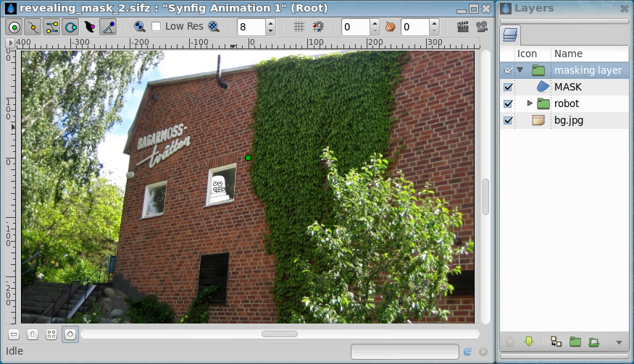Decrease future onion skin frames
This screenshot has height=364, width=634.
[x=434, y=31]
